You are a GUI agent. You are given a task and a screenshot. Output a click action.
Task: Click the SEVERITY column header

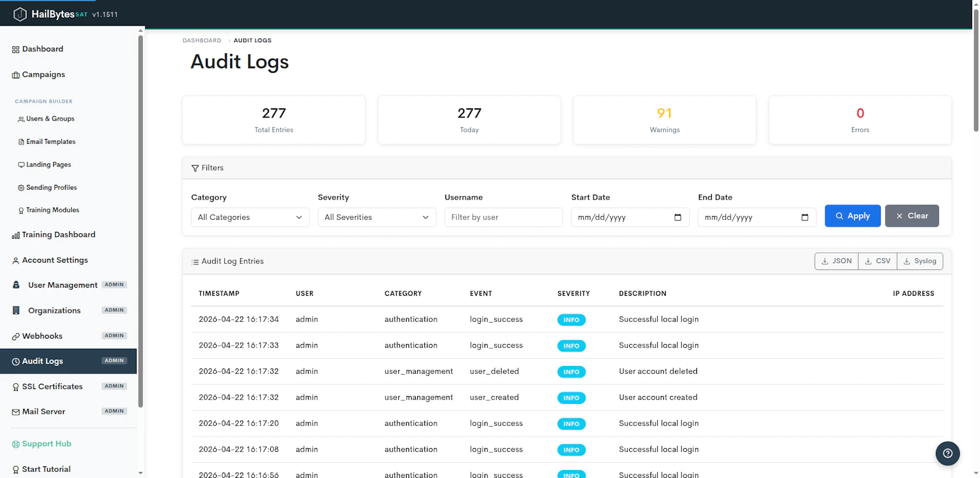point(573,294)
